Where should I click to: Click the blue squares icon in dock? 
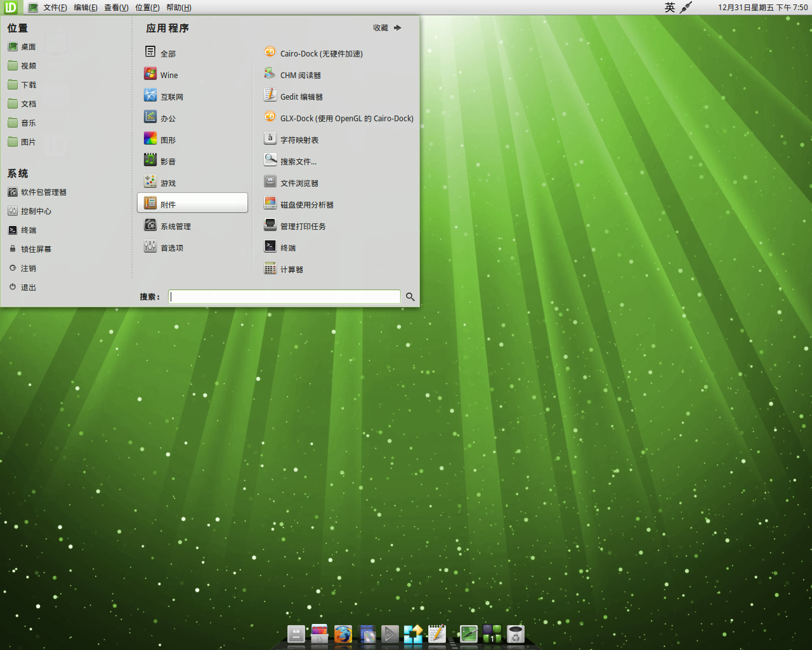413,633
